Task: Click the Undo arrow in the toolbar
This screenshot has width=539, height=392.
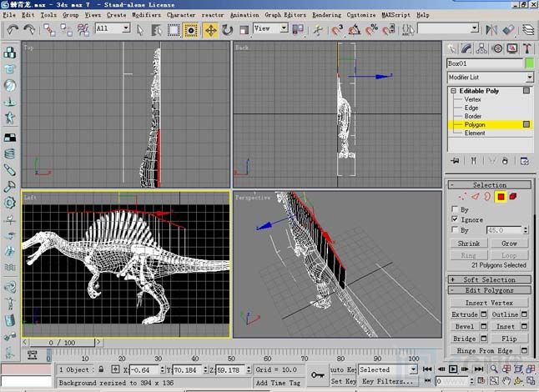Action: point(13,30)
